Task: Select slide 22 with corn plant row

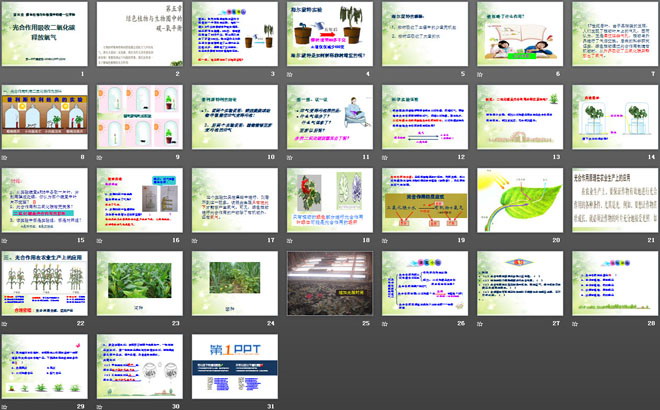Action: [46, 284]
